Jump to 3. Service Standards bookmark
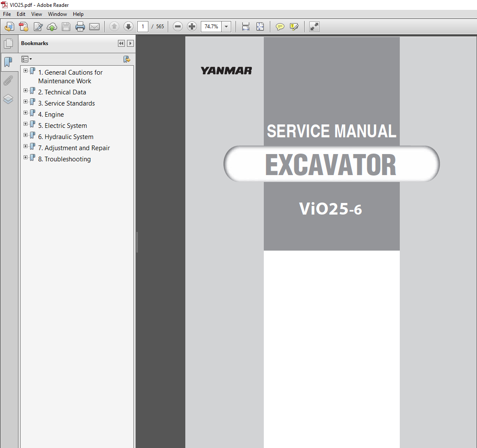 click(x=66, y=103)
